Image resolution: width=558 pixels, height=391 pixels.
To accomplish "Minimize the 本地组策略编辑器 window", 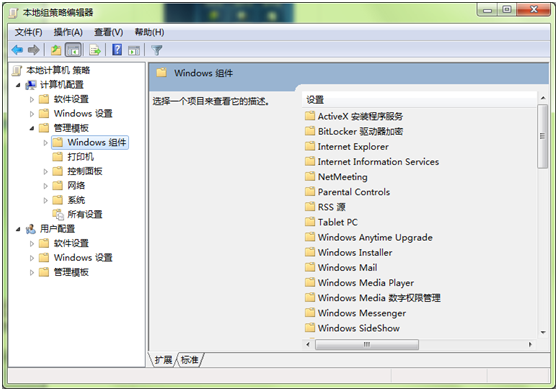I will (488, 10).
